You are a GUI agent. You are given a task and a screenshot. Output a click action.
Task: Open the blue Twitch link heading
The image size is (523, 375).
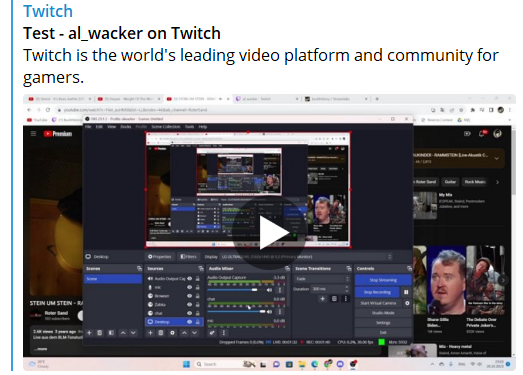48,11
